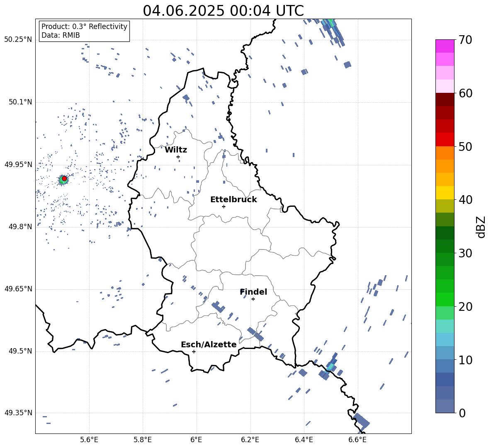Click the colorbar 60 tick label
This screenshot has height=448, width=491.
click(x=465, y=93)
